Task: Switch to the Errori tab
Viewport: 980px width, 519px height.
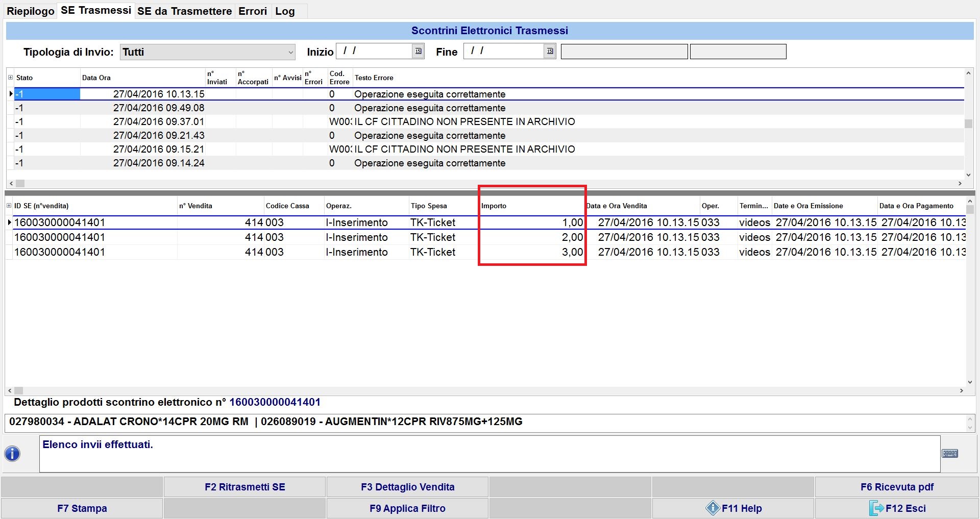Action: pos(253,11)
